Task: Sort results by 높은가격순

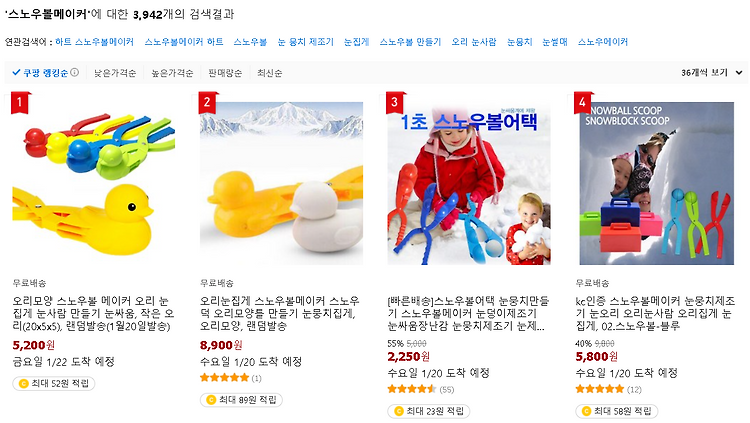Action: [172, 73]
